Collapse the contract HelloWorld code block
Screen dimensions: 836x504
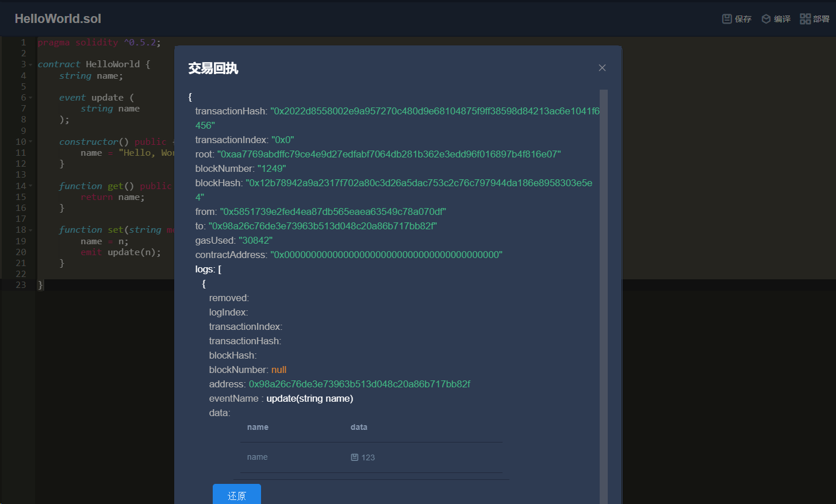tap(30, 64)
